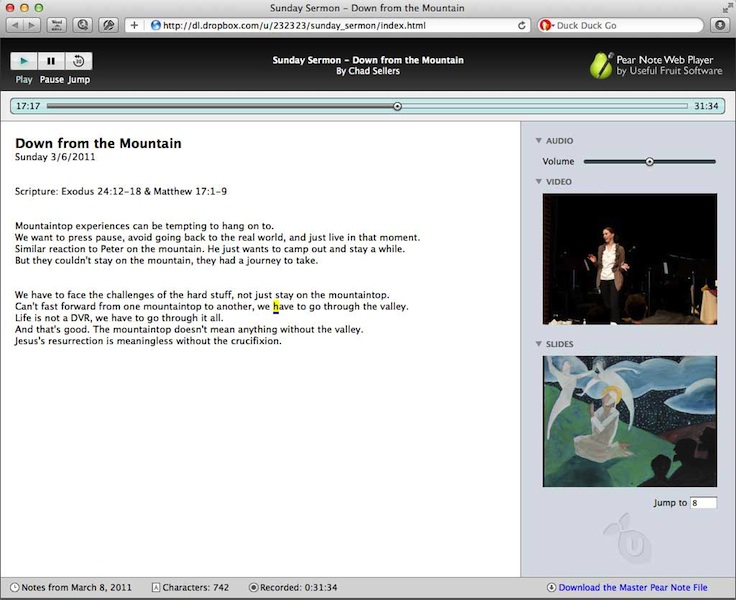Screen dimensions: 736x600
Task: Click the add bookmark plus button
Action: pos(134,25)
